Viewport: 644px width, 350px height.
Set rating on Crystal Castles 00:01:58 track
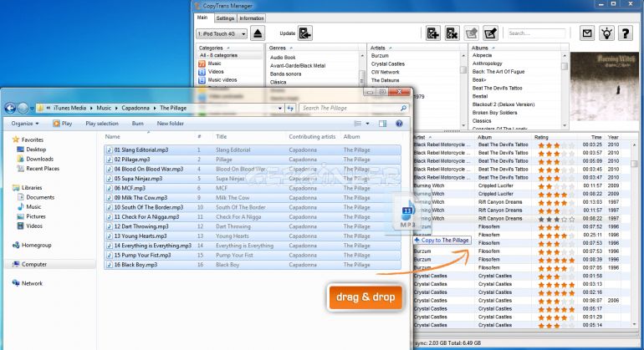(x=556, y=276)
